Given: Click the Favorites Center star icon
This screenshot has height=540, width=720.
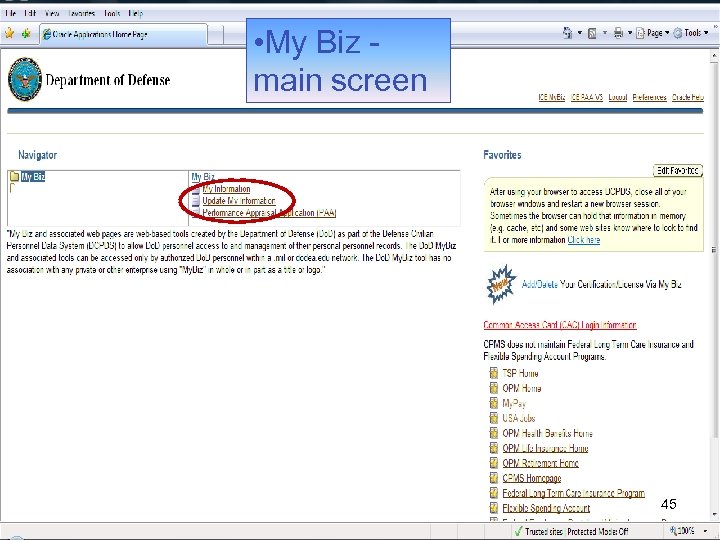Looking at the screenshot, I should click(9, 34).
